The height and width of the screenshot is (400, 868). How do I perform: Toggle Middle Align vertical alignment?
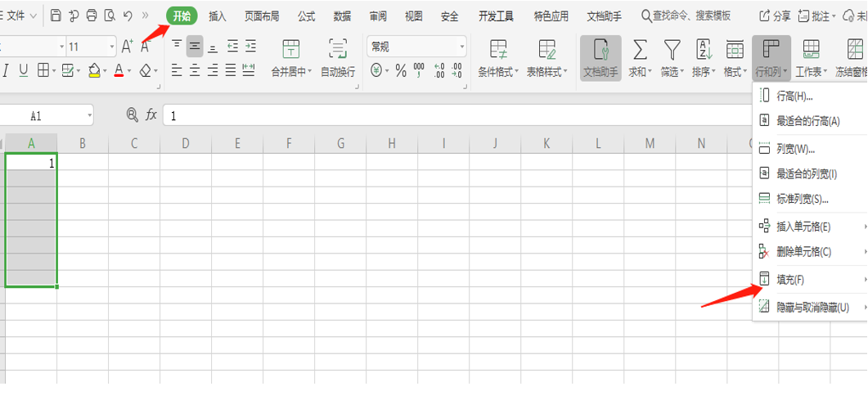(195, 47)
